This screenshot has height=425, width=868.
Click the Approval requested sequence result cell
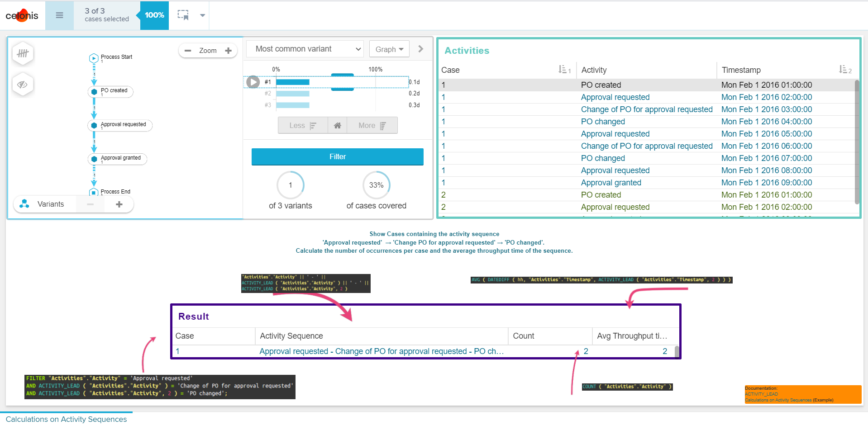(x=381, y=351)
